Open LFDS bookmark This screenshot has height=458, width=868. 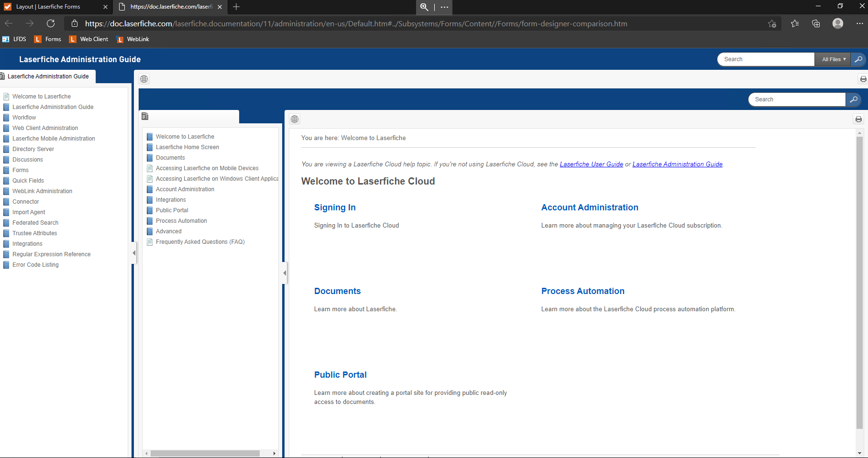pos(14,39)
